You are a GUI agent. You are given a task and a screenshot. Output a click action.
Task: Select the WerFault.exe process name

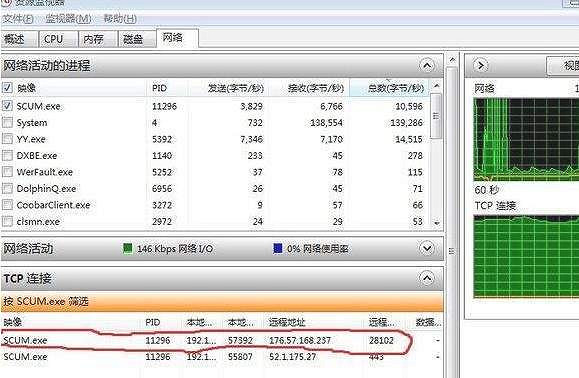tap(45, 172)
